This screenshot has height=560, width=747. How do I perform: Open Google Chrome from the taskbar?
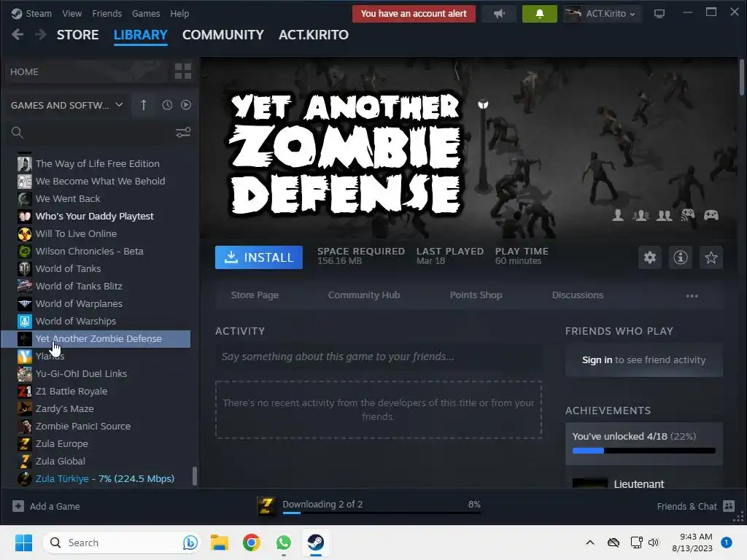[251, 542]
